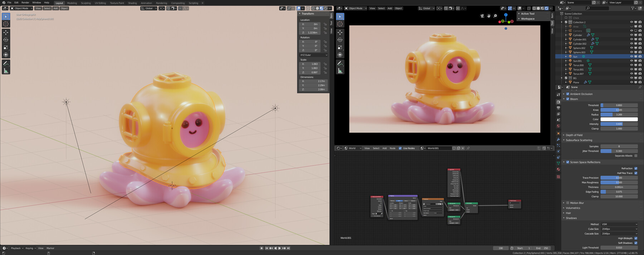The image size is (644, 255).
Task: Uncheck the Refraction option
Action: coord(636,169)
